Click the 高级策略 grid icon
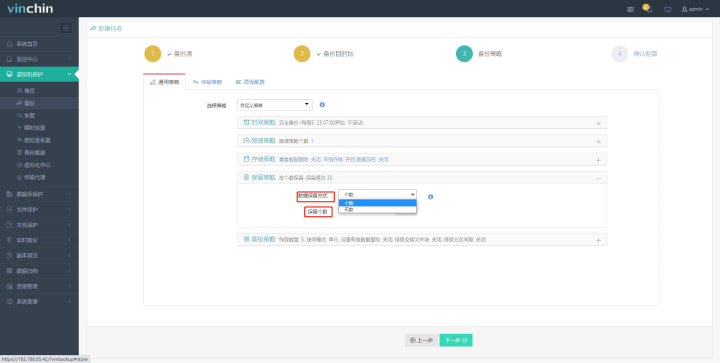Viewport: 720px width, 363px height. (x=247, y=239)
